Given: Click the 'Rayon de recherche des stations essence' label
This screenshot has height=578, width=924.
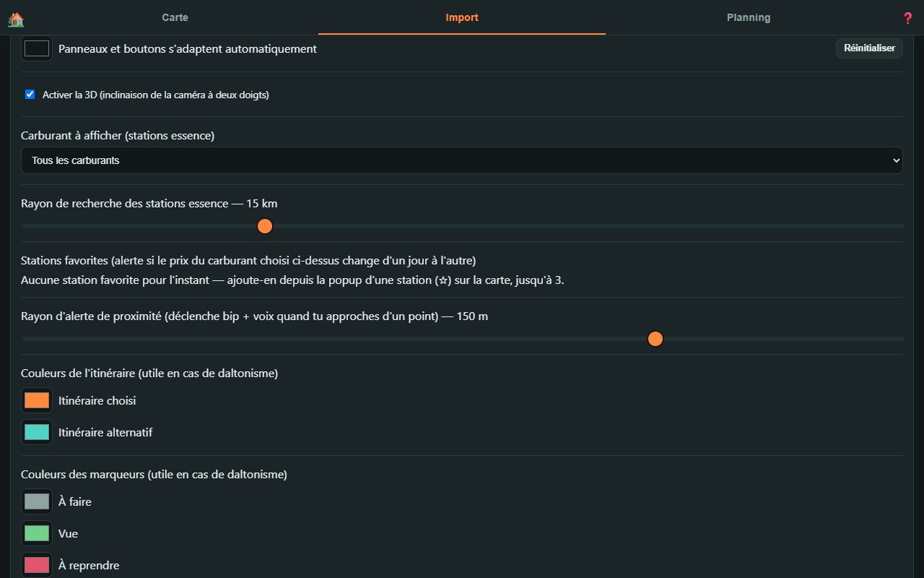Looking at the screenshot, I should 149,203.
